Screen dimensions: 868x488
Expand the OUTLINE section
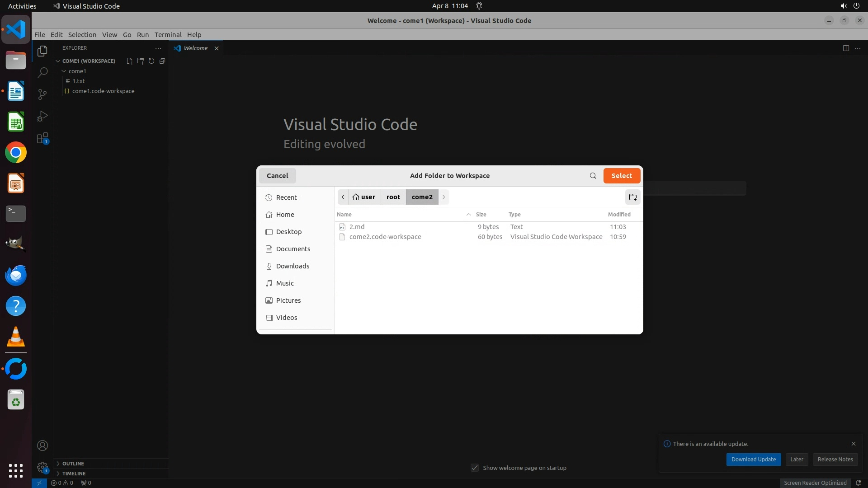point(73,463)
